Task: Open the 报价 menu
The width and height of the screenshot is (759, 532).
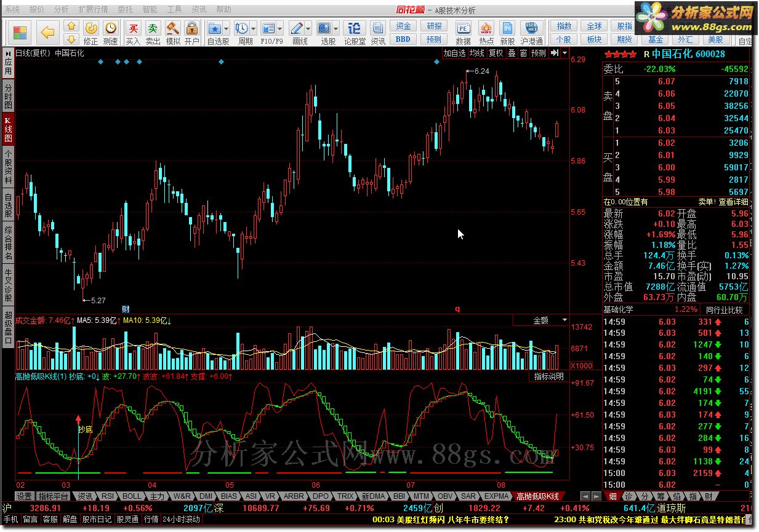Action: coord(36,10)
